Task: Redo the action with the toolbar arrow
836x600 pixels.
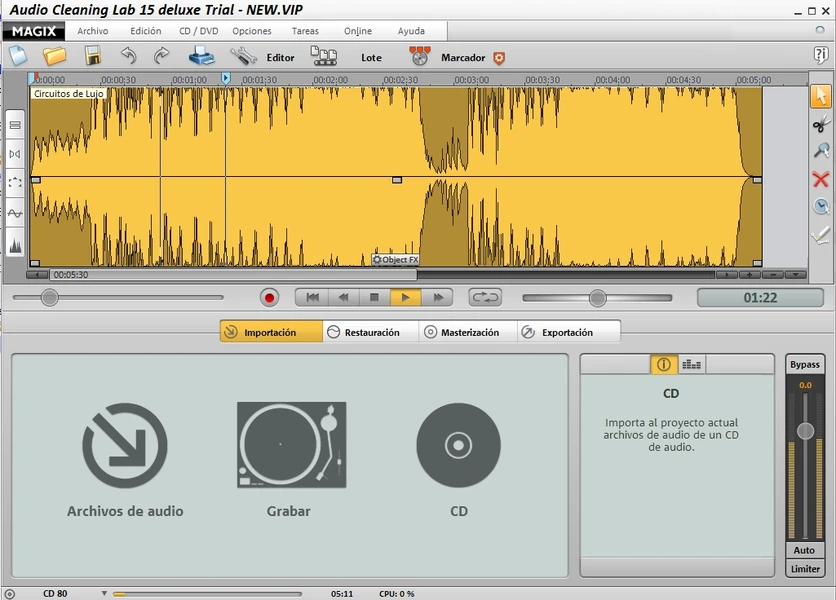Action: 162,55
